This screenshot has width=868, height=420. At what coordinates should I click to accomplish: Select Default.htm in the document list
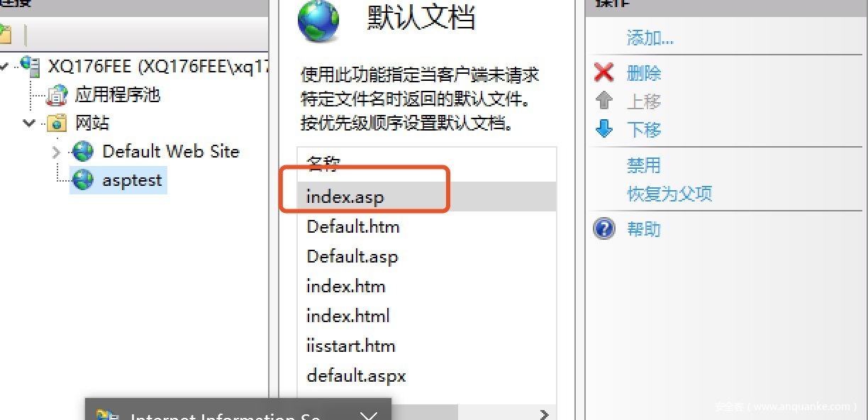(x=352, y=227)
